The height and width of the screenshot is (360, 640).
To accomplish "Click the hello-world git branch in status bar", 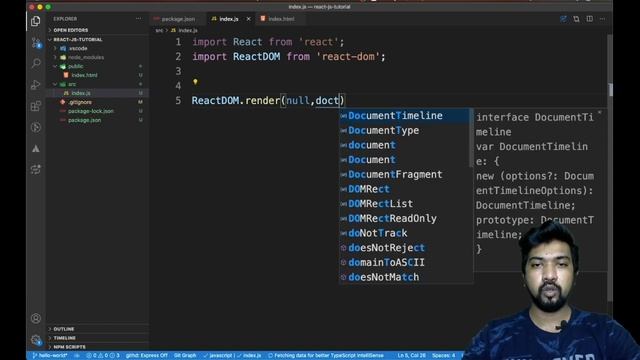I will (50, 356).
